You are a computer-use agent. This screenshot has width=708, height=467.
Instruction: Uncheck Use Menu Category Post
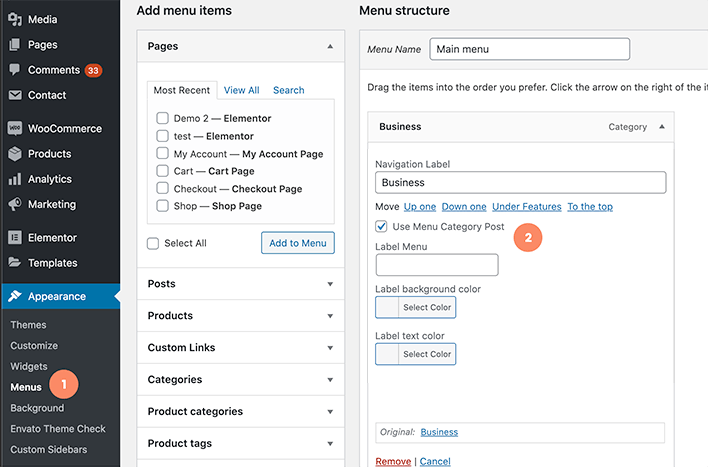pyautogui.click(x=382, y=227)
